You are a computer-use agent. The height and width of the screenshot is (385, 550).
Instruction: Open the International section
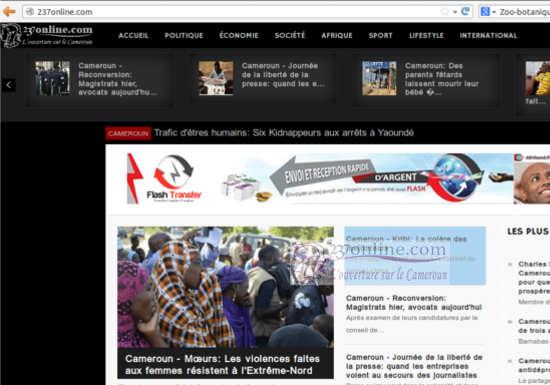488,35
